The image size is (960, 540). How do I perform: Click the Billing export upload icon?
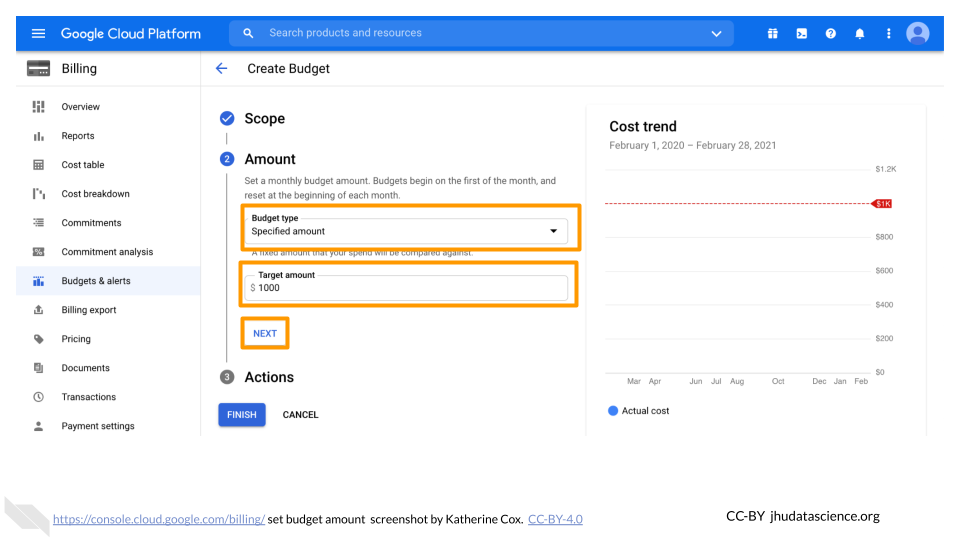pos(39,310)
